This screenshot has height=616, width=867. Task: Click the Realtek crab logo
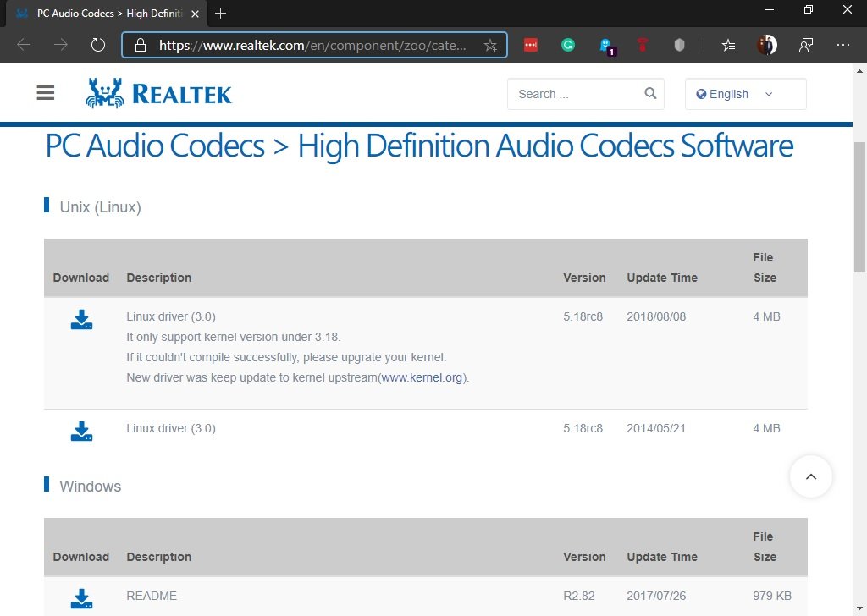(x=104, y=93)
